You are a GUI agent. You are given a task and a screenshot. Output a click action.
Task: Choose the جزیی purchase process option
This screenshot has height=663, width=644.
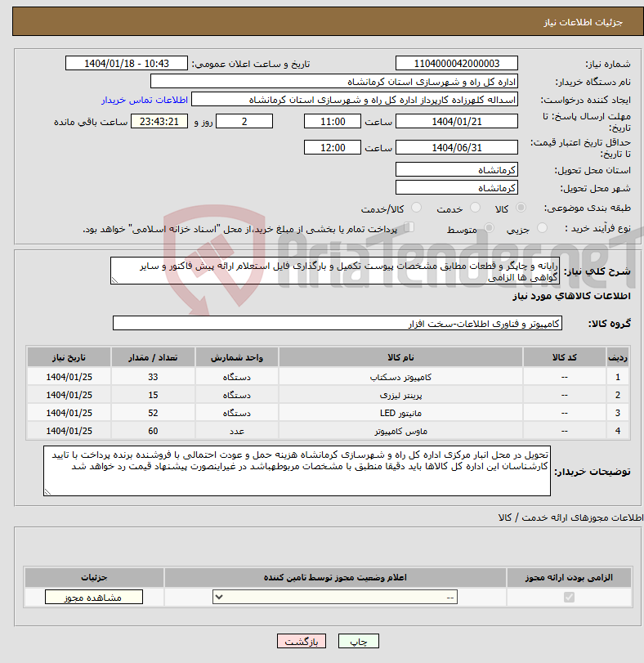point(542,228)
